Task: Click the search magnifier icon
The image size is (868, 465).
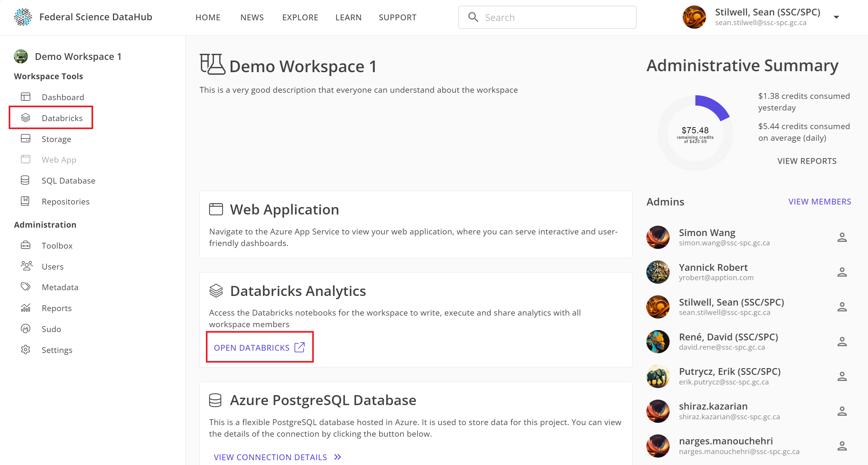Action: click(x=473, y=17)
